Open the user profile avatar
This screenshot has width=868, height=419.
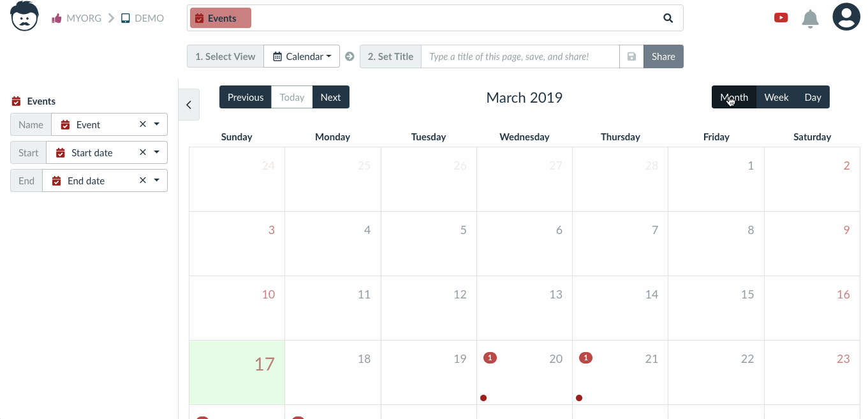pos(846,17)
